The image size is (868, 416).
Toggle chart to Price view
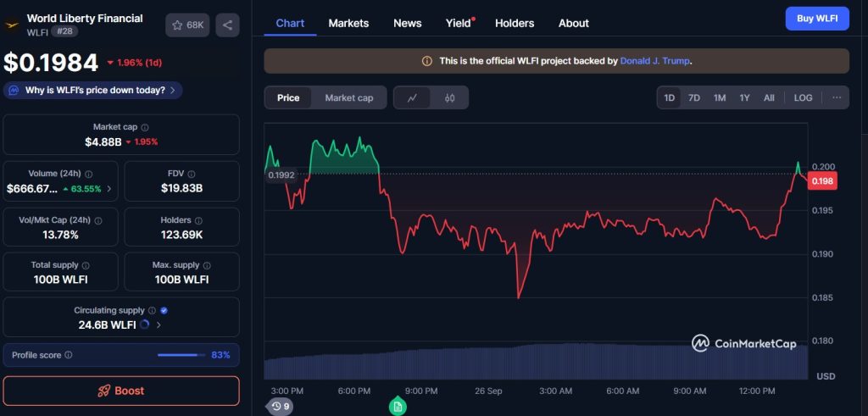(x=288, y=97)
